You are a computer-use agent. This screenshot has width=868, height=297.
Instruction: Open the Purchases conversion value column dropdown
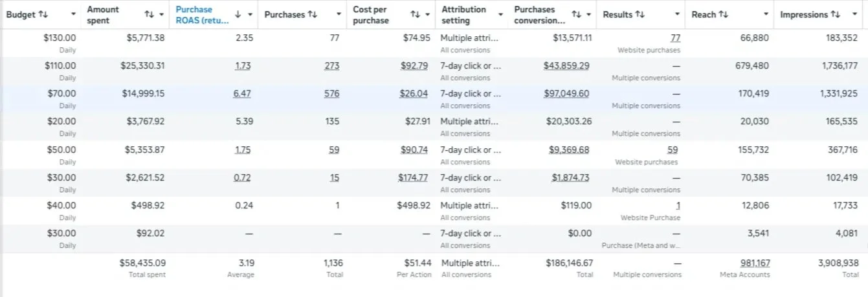(x=590, y=14)
